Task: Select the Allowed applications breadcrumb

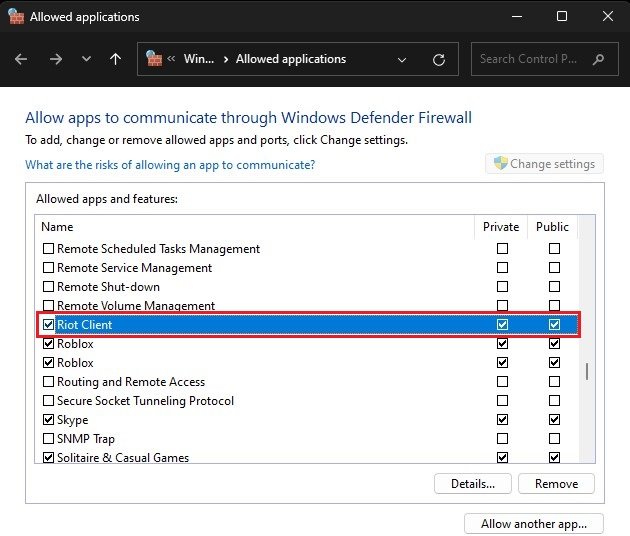Action: [291, 59]
